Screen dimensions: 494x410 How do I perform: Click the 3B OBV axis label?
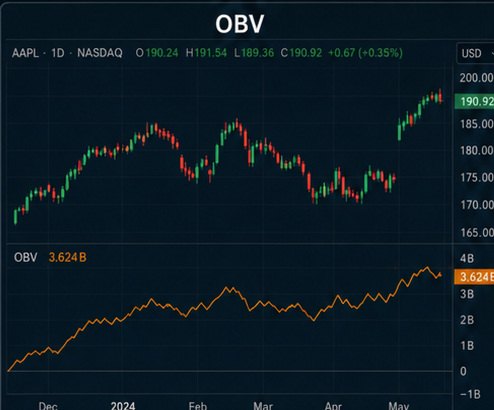click(467, 294)
